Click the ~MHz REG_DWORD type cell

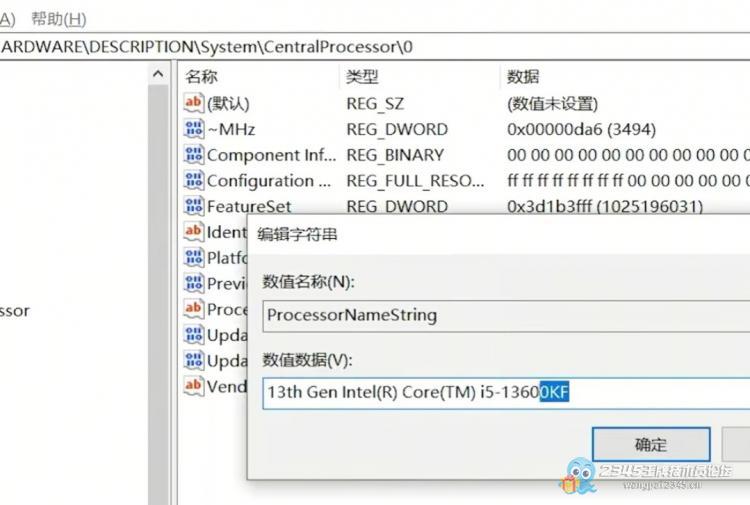tap(397, 130)
